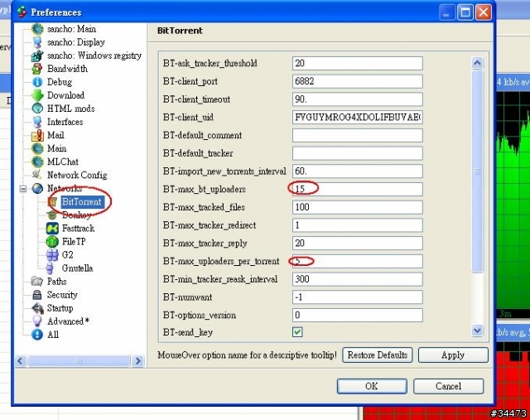Click the sancho: Display monitor icon

37,42
